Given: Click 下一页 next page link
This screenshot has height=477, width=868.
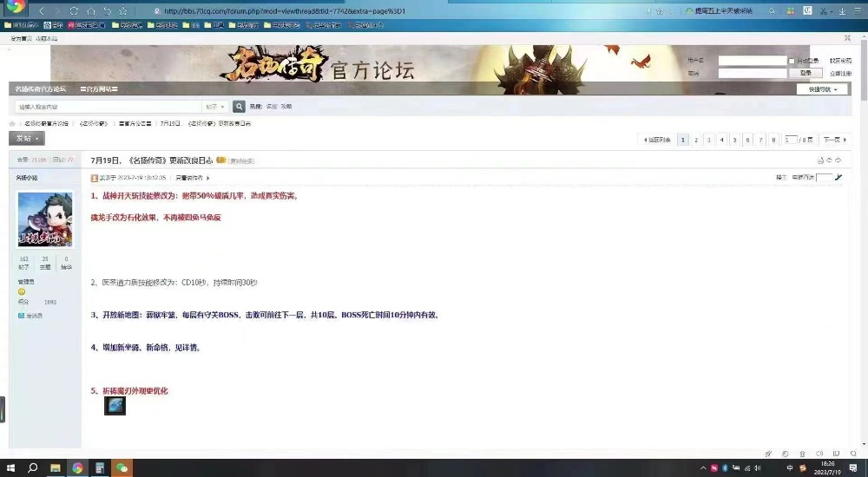Looking at the screenshot, I should tap(835, 140).
